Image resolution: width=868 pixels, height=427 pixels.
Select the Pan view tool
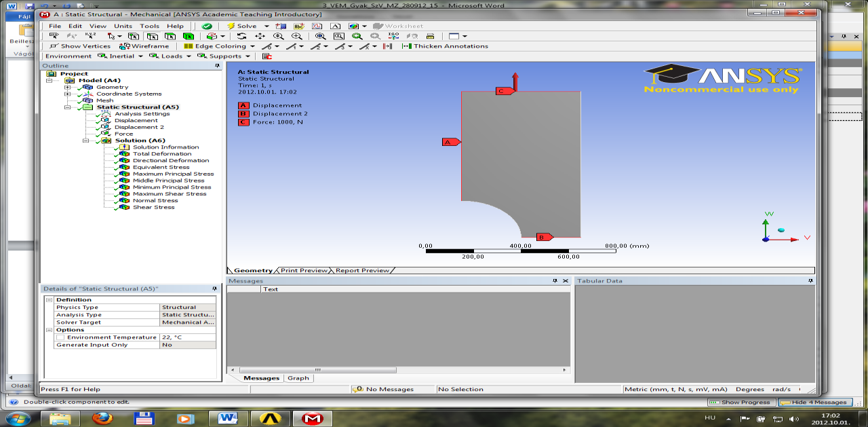(x=260, y=36)
